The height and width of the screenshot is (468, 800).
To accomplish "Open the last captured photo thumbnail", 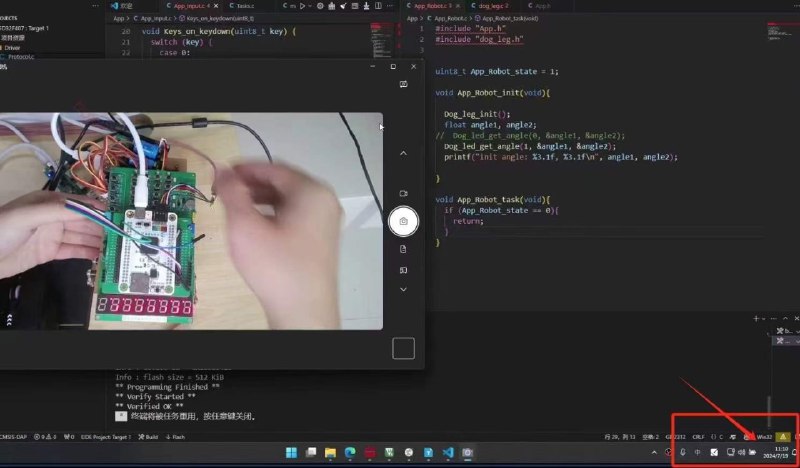I will [403, 348].
